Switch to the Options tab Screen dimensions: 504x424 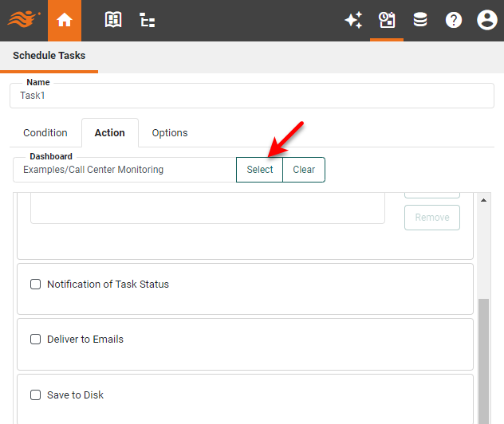click(x=170, y=133)
